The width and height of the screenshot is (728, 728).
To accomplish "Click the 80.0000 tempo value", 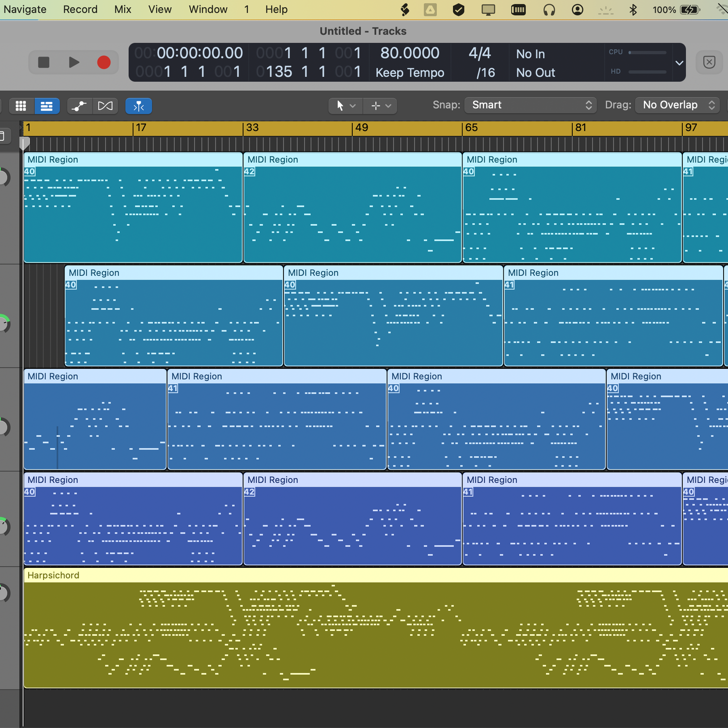I will [410, 53].
